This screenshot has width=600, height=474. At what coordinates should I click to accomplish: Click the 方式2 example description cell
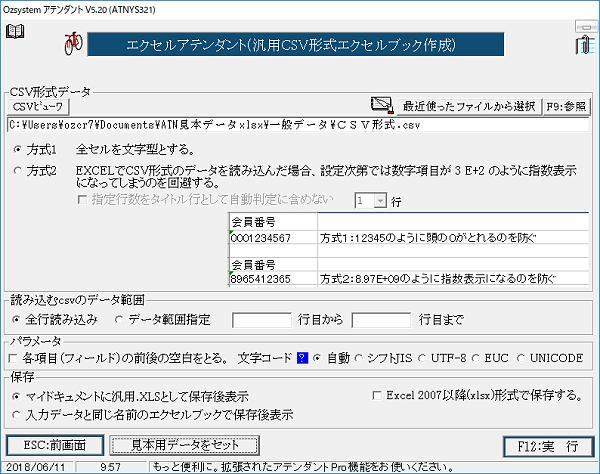[x=453, y=279]
